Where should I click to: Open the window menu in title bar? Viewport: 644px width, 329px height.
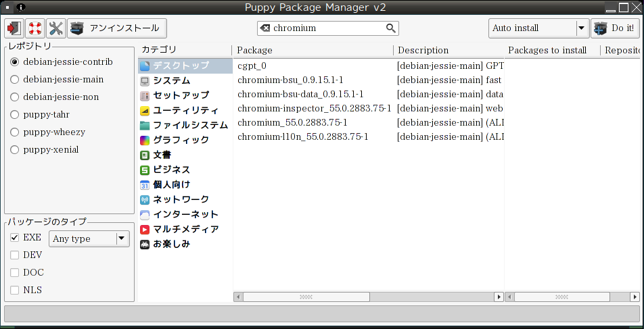click(7, 7)
